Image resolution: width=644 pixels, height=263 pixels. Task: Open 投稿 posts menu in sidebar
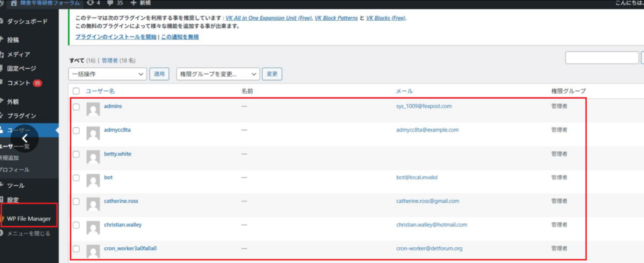(x=13, y=40)
